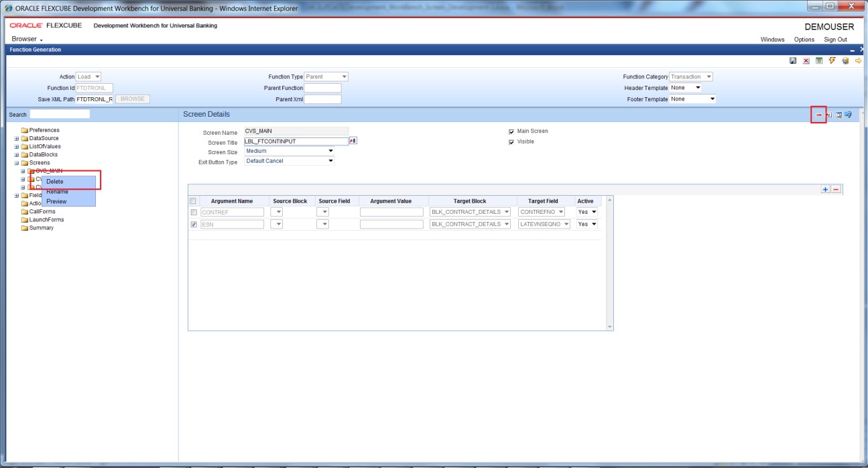868x468 pixels.
Task: Click the Summary folder icon
Action: click(x=25, y=228)
